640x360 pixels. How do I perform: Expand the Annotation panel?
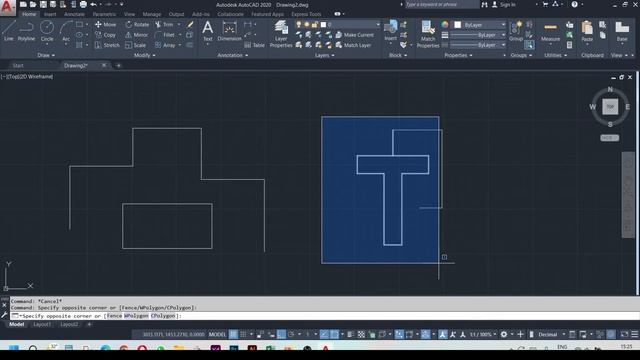(x=232, y=55)
